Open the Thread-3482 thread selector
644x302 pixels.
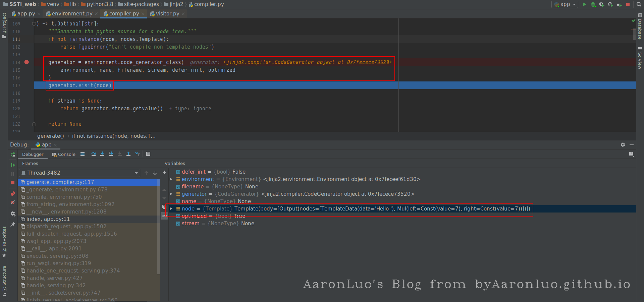pos(79,173)
